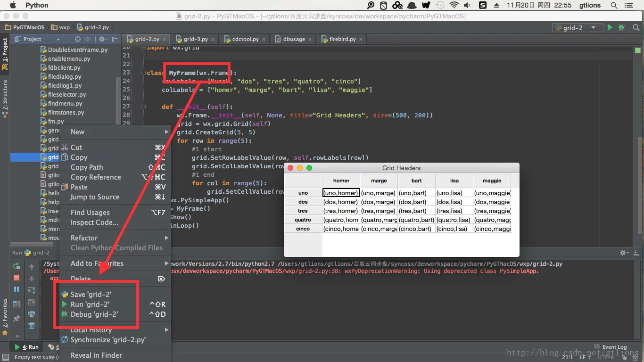Screen dimensions: 644x362
Task: Pause output using the blue pause icon
Action: tap(17, 289)
